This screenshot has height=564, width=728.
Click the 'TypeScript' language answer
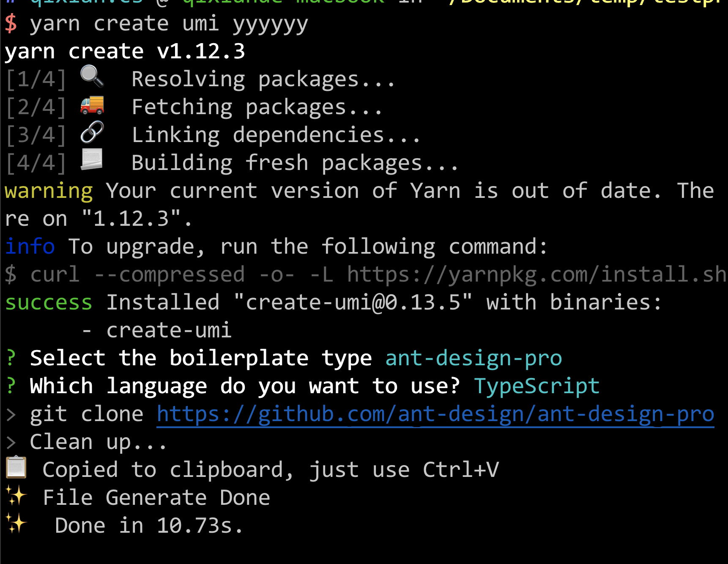[536, 386]
